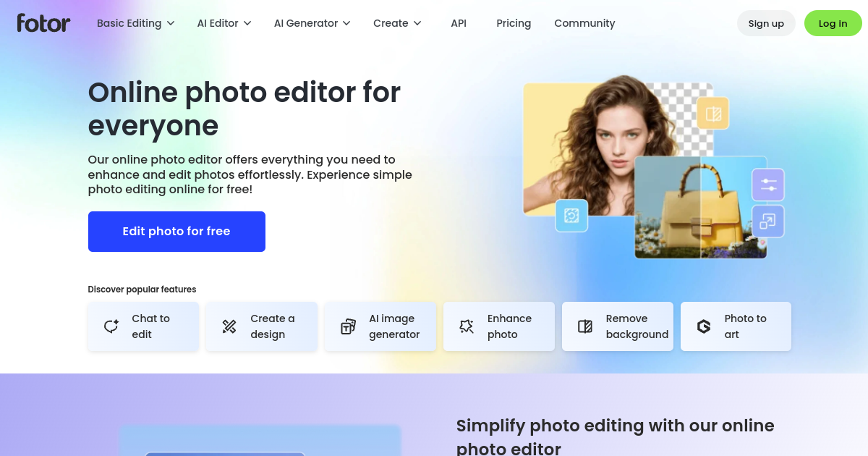Expand the Basic Editing dropdown
The image size is (868, 456).
pos(136,23)
